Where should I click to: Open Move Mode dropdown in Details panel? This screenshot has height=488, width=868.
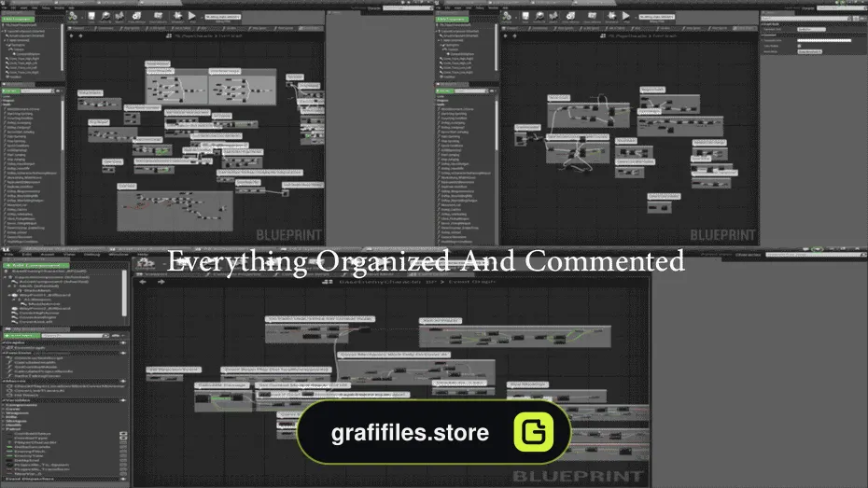pyautogui.click(x=810, y=52)
